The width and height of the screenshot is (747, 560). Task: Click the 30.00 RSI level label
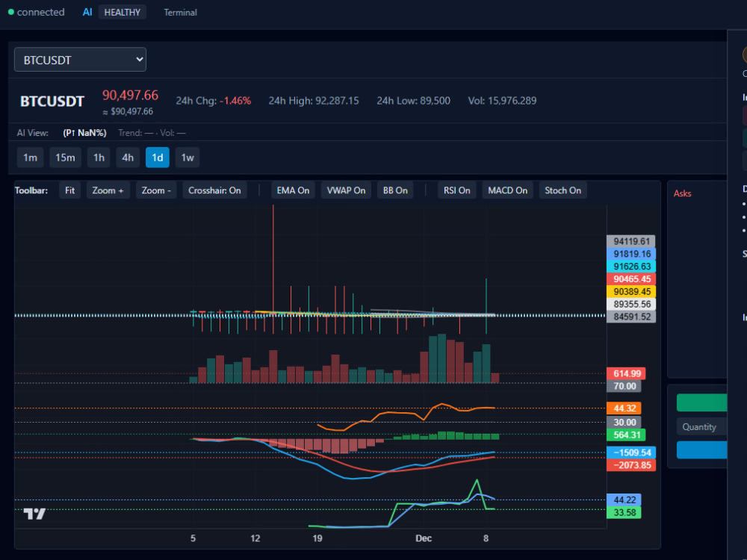click(x=624, y=423)
